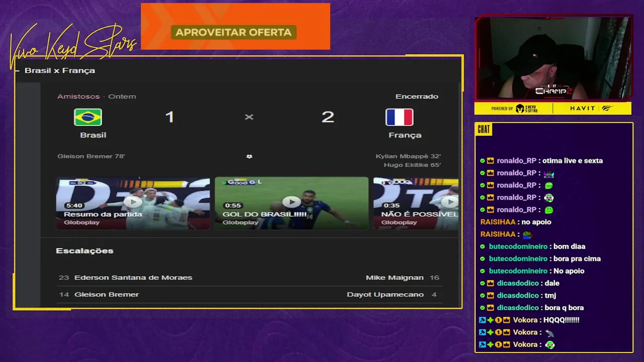Click RAISIHAA message no apoio
This screenshot has width=644, height=362.
click(x=537, y=222)
